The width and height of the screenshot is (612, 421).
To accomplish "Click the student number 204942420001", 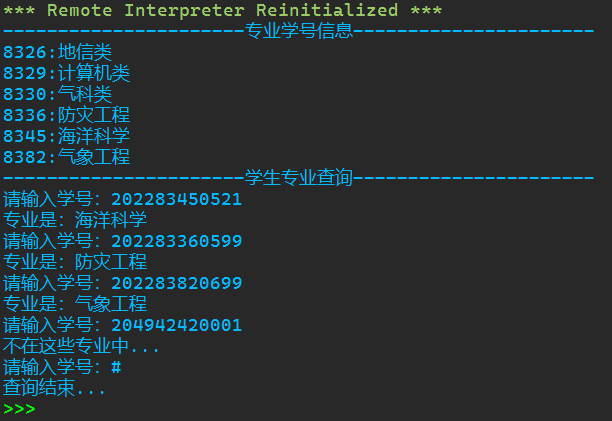I will pos(176,325).
